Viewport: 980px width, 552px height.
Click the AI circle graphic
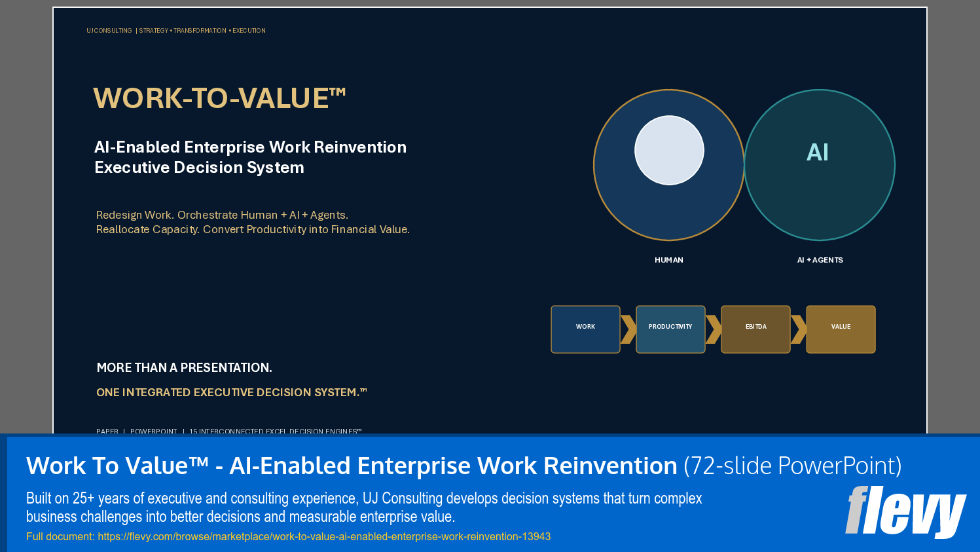tap(820, 165)
